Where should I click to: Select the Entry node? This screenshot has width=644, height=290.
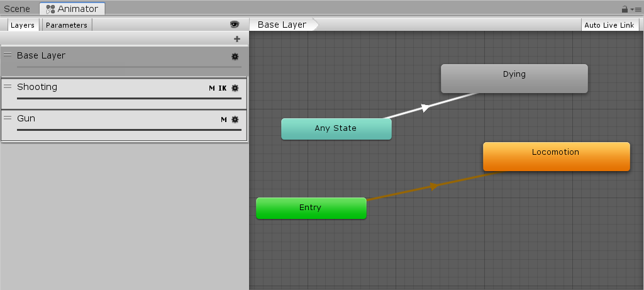(x=311, y=208)
